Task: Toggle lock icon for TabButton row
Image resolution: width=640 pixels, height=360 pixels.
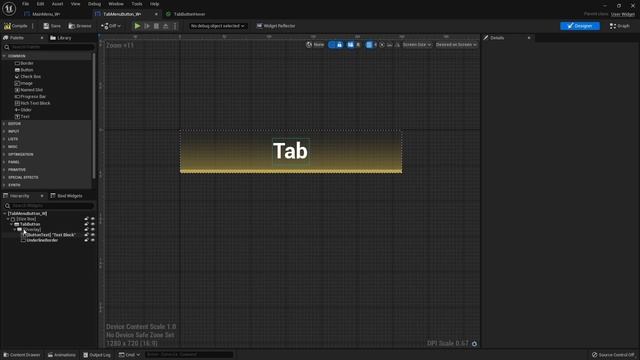Action: point(86,224)
